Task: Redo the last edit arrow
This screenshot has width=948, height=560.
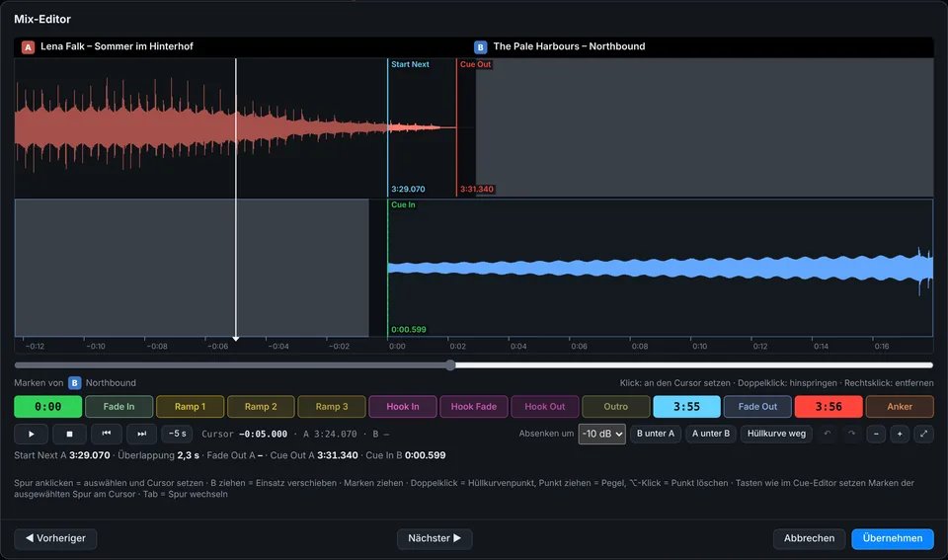Action: click(852, 434)
